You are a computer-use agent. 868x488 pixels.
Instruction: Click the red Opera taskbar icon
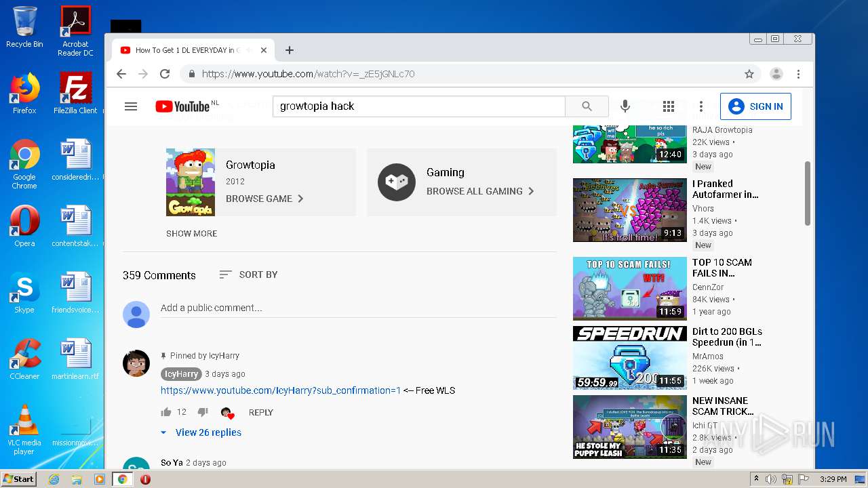pyautogui.click(x=145, y=479)
